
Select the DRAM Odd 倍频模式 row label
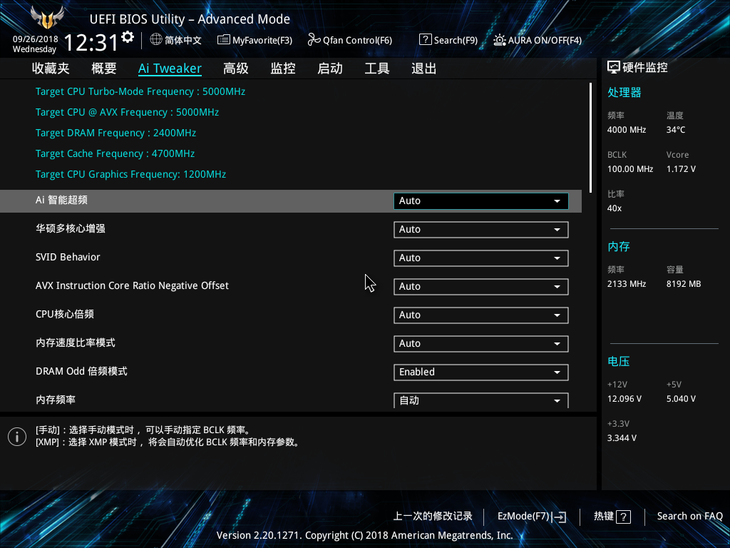[81, 372]
